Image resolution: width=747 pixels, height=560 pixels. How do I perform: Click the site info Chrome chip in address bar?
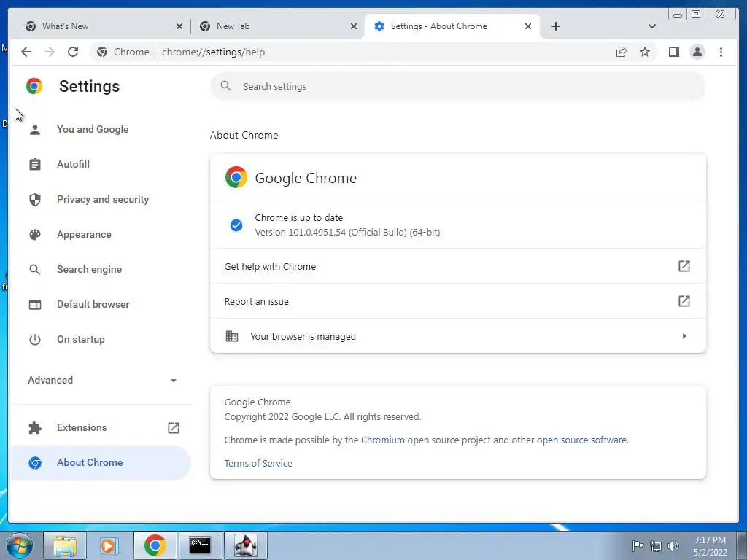tap(124, 52)
